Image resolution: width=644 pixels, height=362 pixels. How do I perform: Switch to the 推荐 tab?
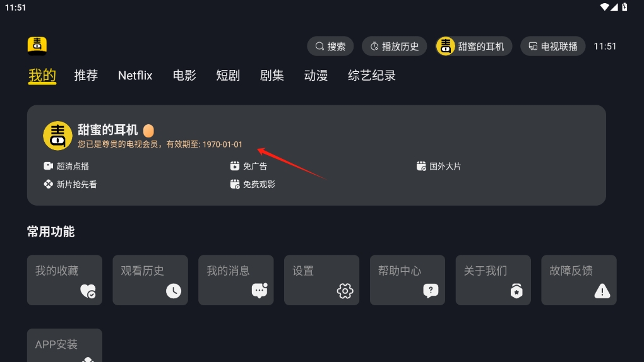coord(86,76)
